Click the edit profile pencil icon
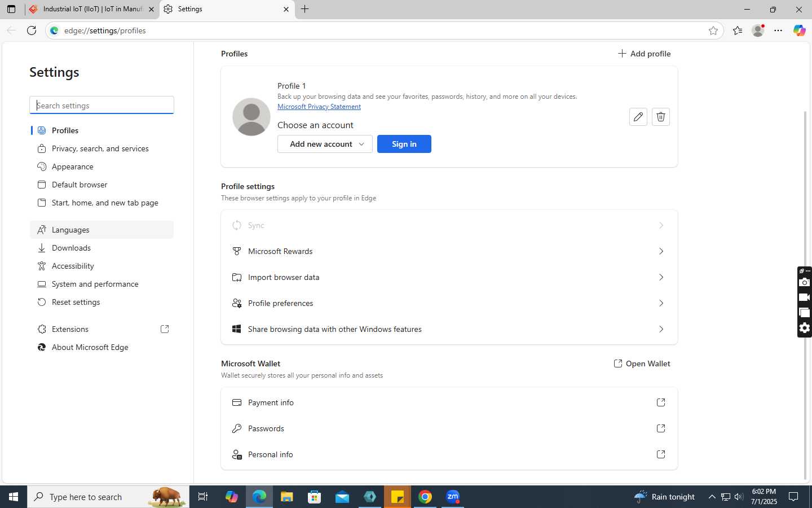Viewport: 812px width, 508px height. tap(638, 117)
